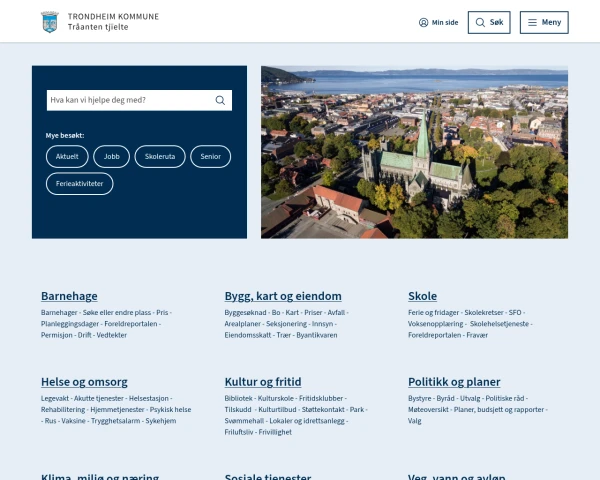Select the Jobb quick link pill

click(111, 157)
